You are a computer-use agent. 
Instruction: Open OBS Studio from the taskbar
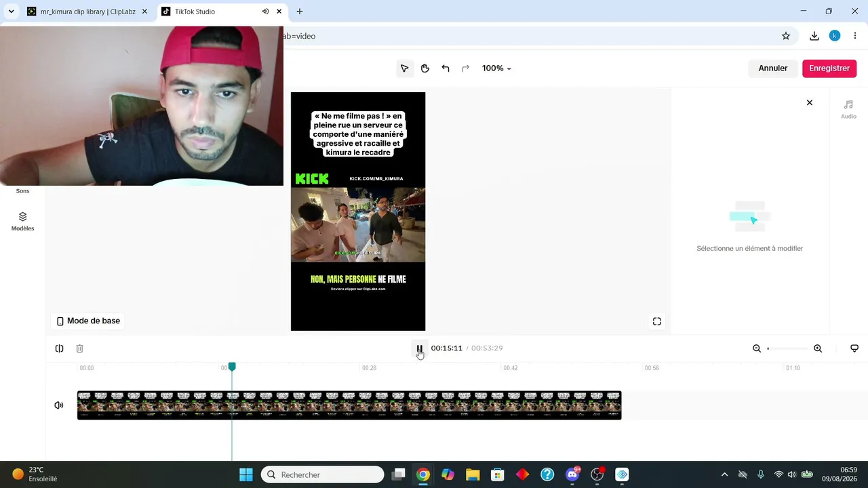[597, 474]
